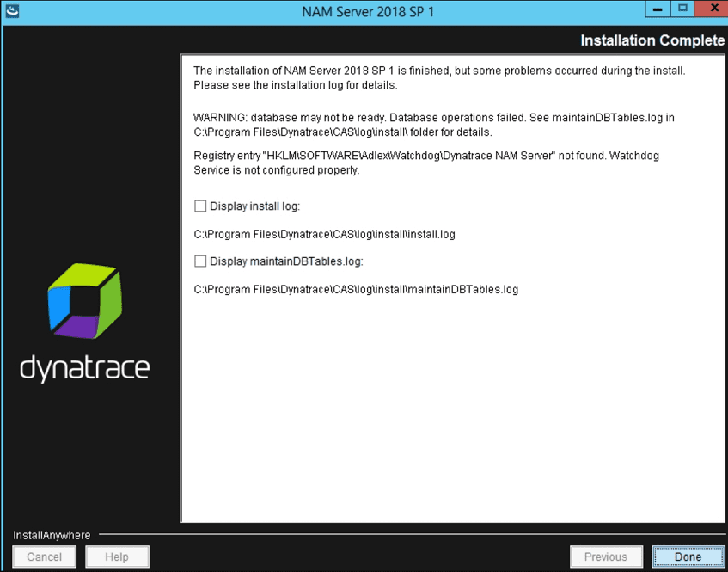
Task: Click the install.log file path text
Action: [x=324, y=234]
